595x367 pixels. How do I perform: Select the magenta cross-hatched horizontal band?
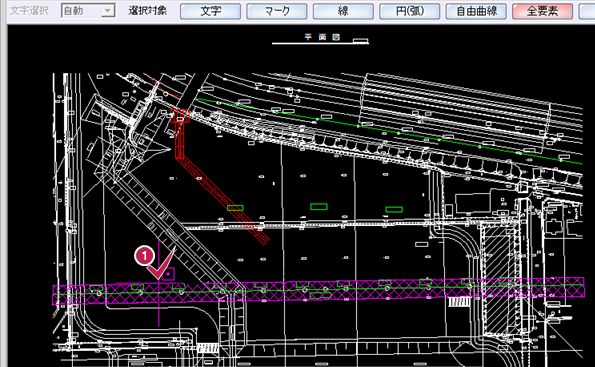click(x=318, y=291)
